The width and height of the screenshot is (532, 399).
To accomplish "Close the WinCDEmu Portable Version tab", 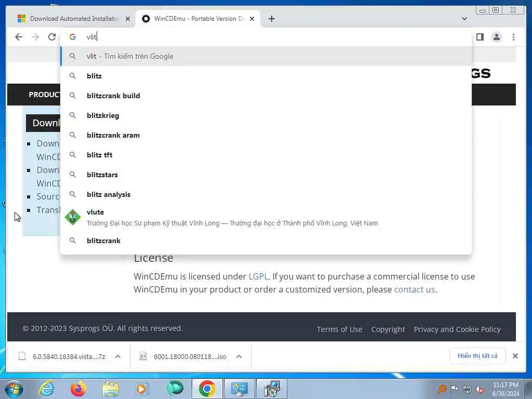I will click(252, 19).
